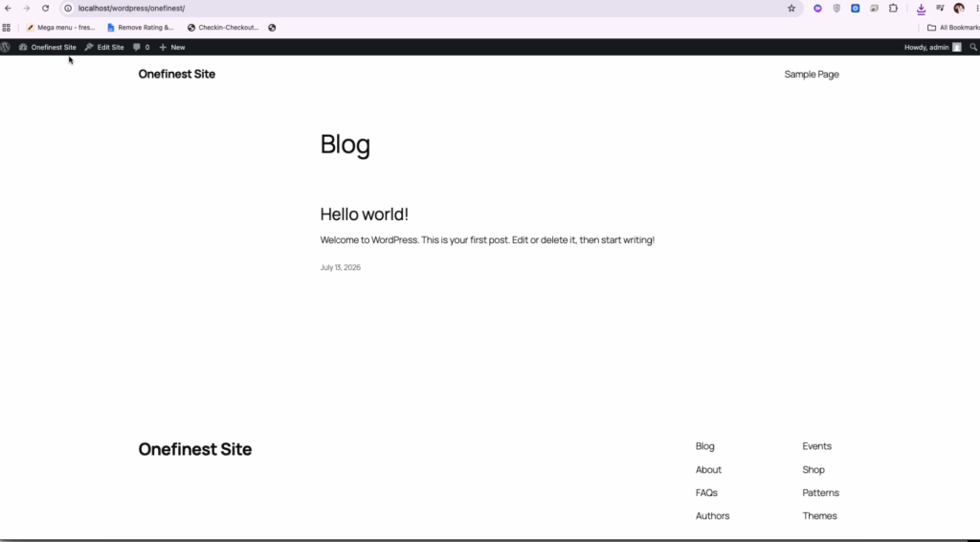Click the browser back arrow

(x=8, y=8)
